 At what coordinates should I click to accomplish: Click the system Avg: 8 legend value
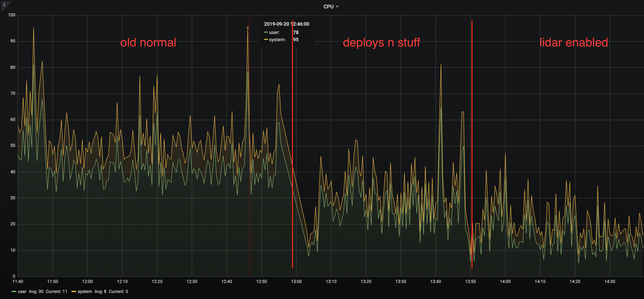tap(100, 292)
